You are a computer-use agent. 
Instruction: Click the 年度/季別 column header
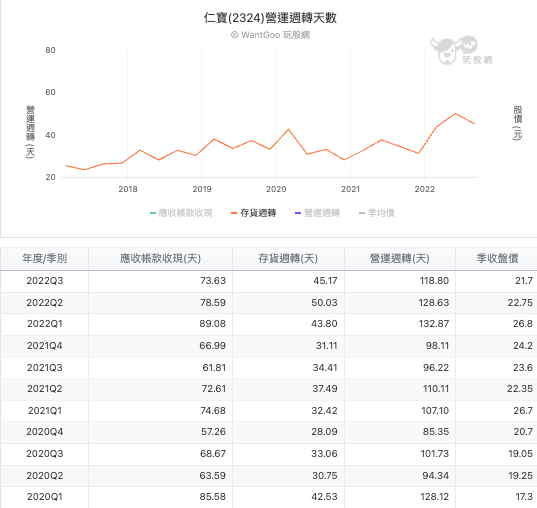tap(45, 258)
